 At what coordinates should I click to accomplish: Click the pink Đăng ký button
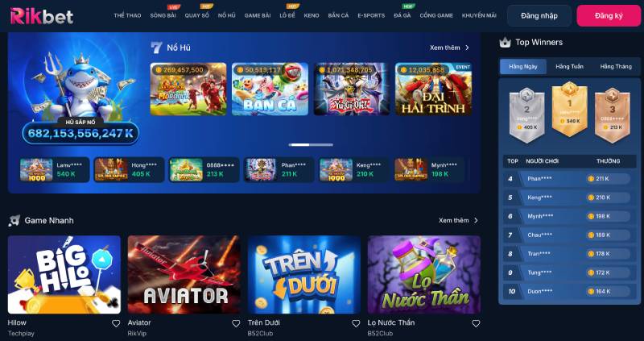coord(609,16)
